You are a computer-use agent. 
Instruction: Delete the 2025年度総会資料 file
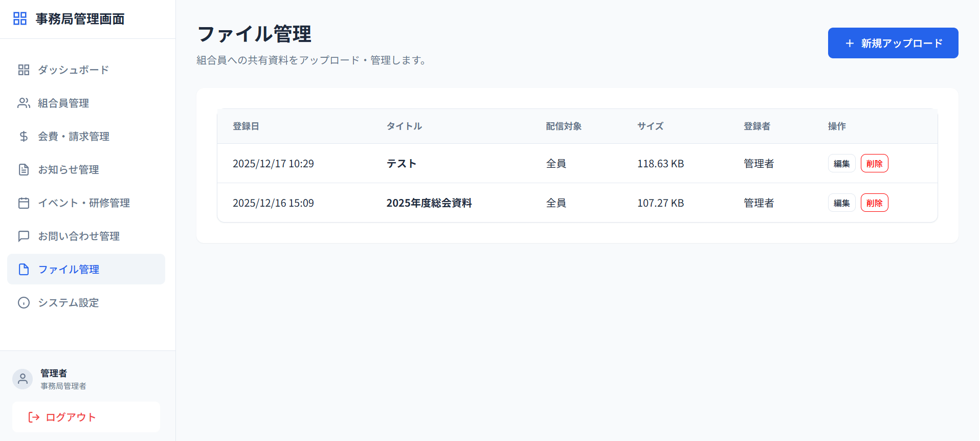[x=874, y=203]
